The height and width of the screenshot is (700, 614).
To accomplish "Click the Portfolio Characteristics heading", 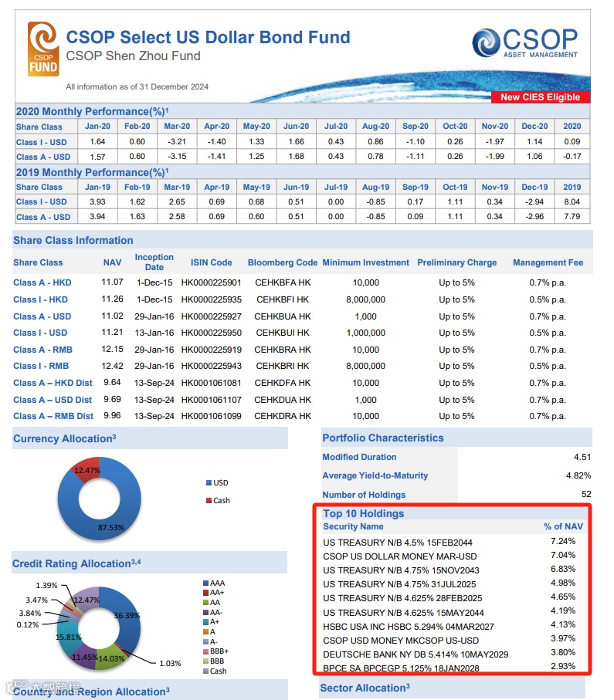I will tap(383, 438).
